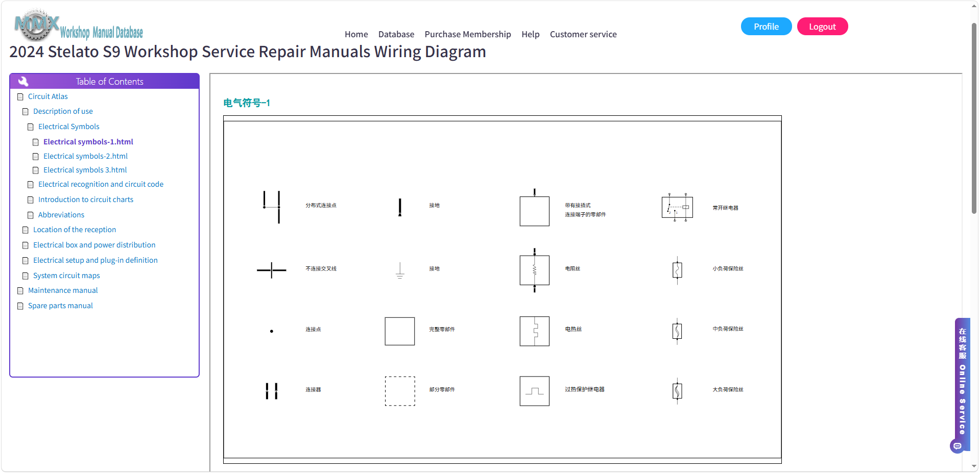
Task: Click the 常开继电器 relay symbol
Action: click(x=677, y=208)
